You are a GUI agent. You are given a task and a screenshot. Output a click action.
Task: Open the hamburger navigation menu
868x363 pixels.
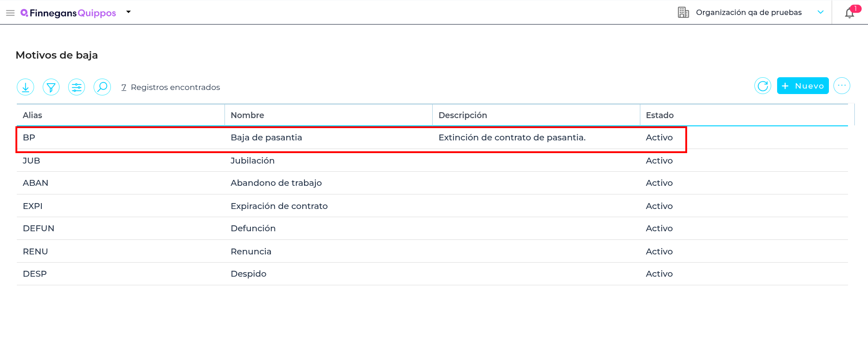[10, 13]
